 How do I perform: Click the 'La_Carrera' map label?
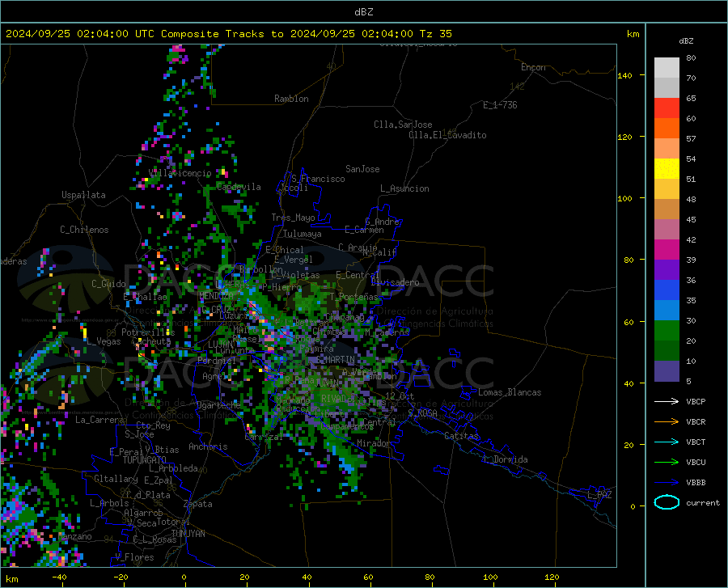(99, 420)
